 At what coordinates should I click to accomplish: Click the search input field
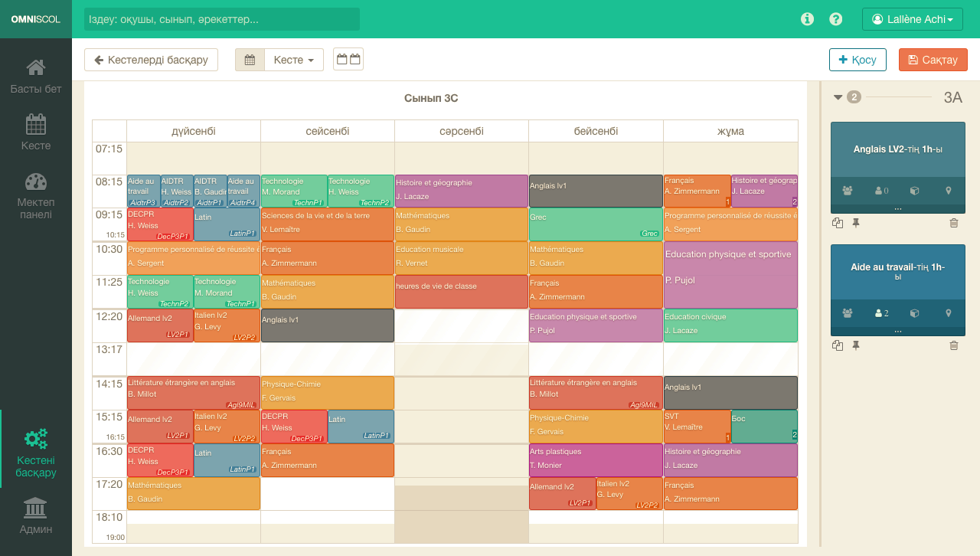222,19
